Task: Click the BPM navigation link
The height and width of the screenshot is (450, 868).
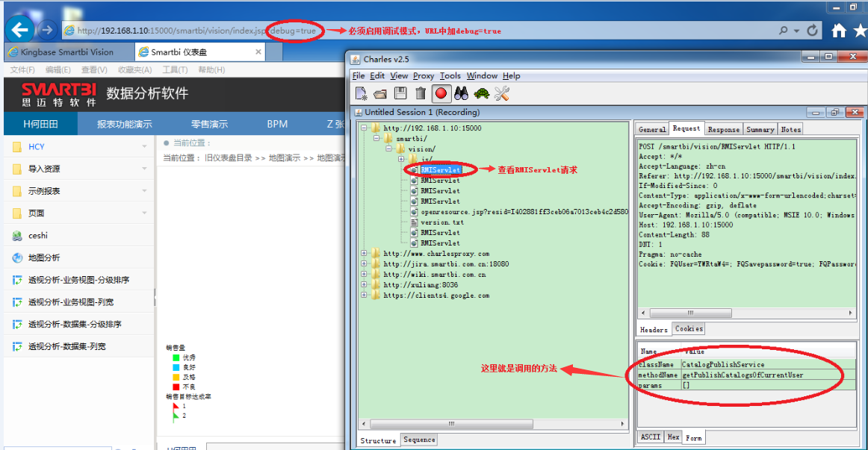Action: (x=277, y=124)
